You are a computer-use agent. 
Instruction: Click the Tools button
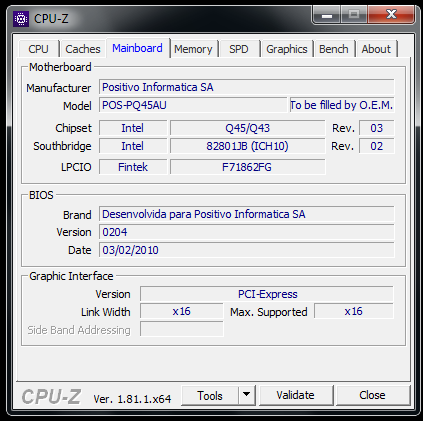[x=210, y=396]
